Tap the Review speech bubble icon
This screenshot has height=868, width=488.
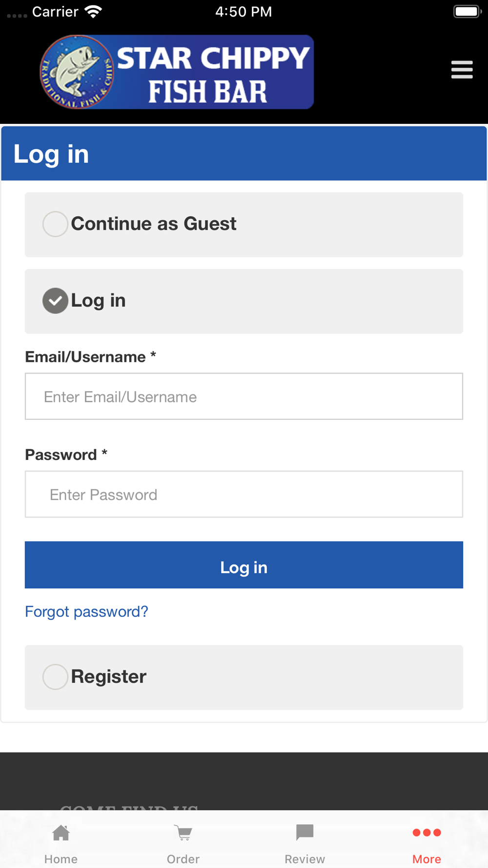point(305,832)
